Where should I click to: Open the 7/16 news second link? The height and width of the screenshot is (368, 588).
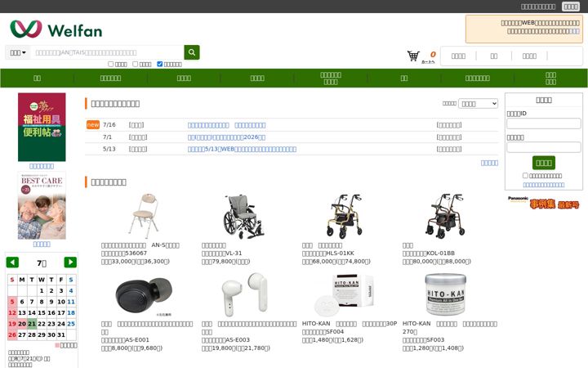coord(250,125)
